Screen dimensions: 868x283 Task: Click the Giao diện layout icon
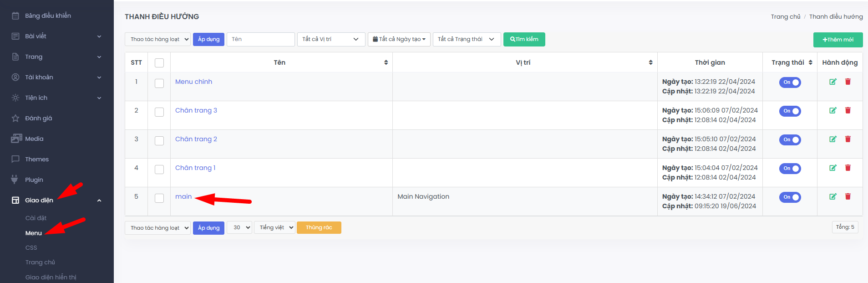(15, 200)
